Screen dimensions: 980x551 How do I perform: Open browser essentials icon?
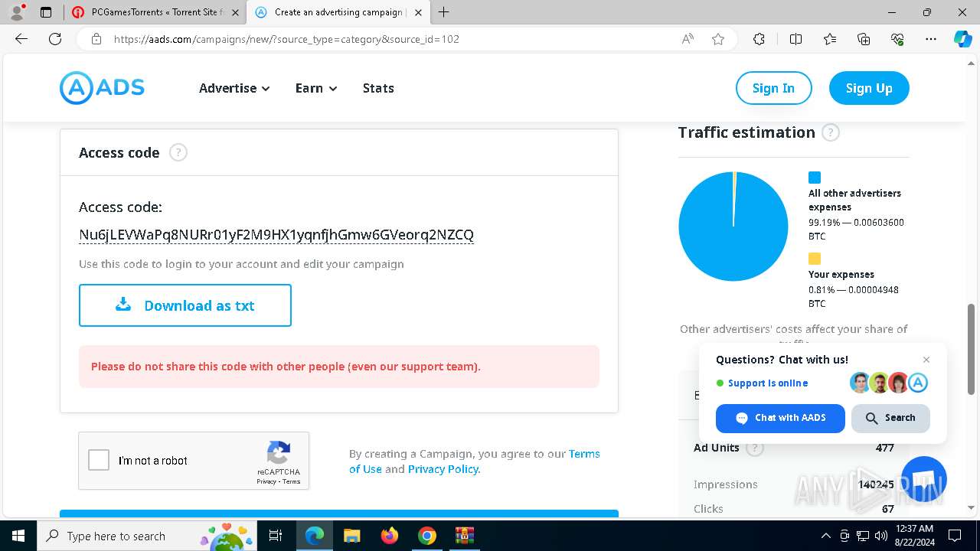click(x=897, y=39)
